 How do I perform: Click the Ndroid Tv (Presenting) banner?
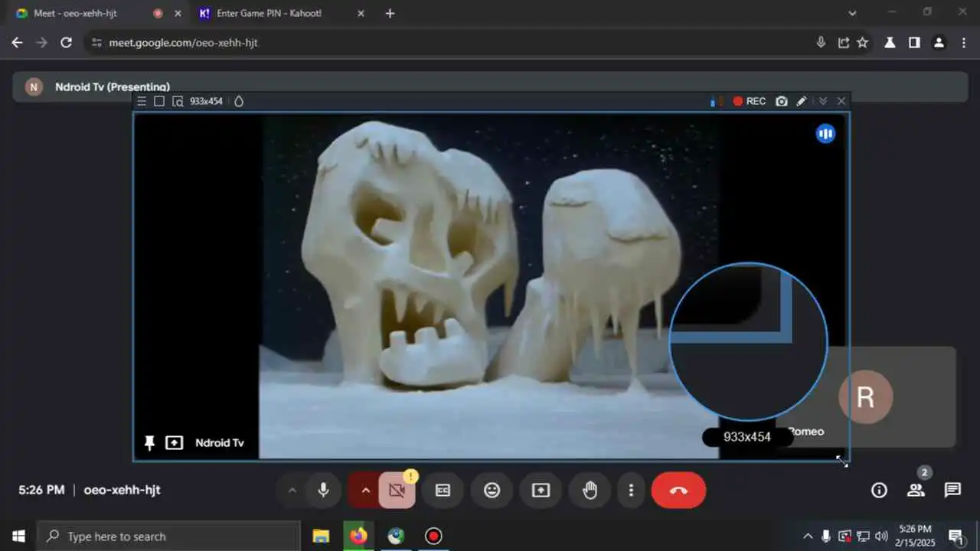(490, 86)
